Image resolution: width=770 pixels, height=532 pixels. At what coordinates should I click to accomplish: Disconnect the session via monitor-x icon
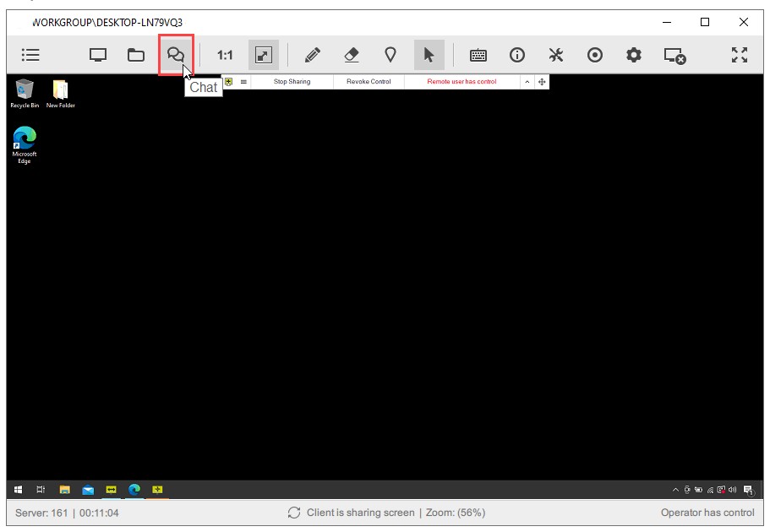pyautogui.click(x=673, y=55)
